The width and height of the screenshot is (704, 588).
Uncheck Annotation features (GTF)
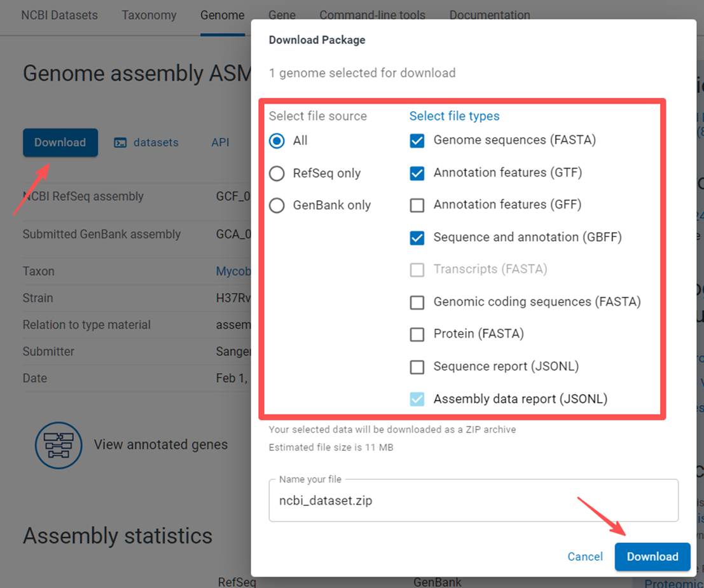417,173
